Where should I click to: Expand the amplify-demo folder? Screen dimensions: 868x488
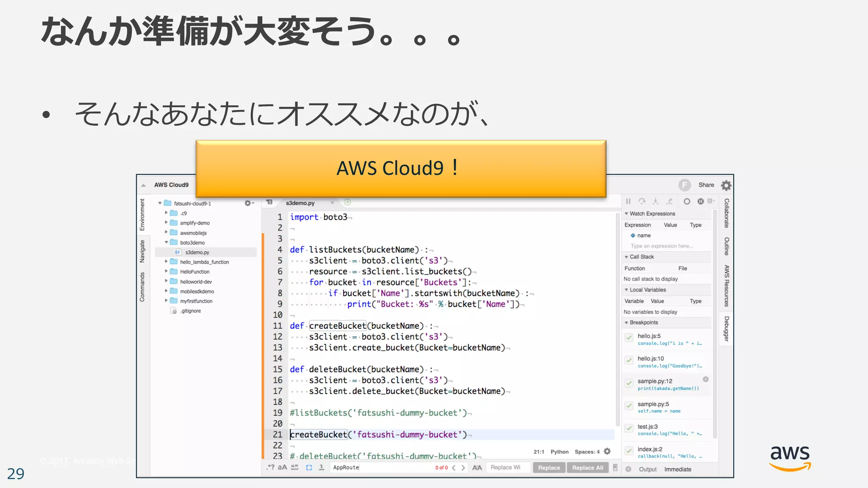tap(166, 223)
